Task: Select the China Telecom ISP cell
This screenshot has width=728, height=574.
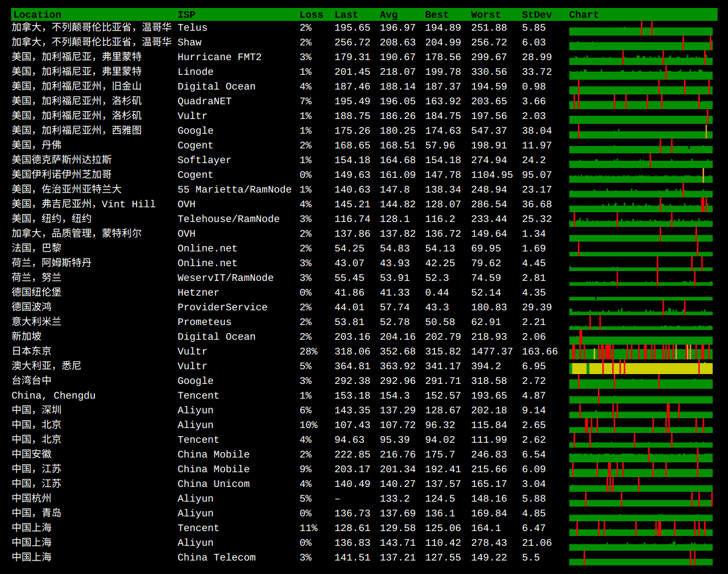Action: click(216, 557)
